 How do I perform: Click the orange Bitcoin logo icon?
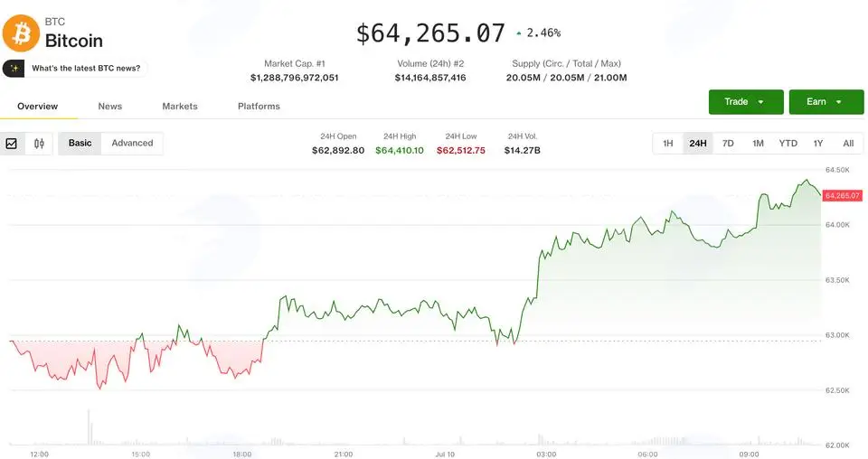tap(21, 33)
